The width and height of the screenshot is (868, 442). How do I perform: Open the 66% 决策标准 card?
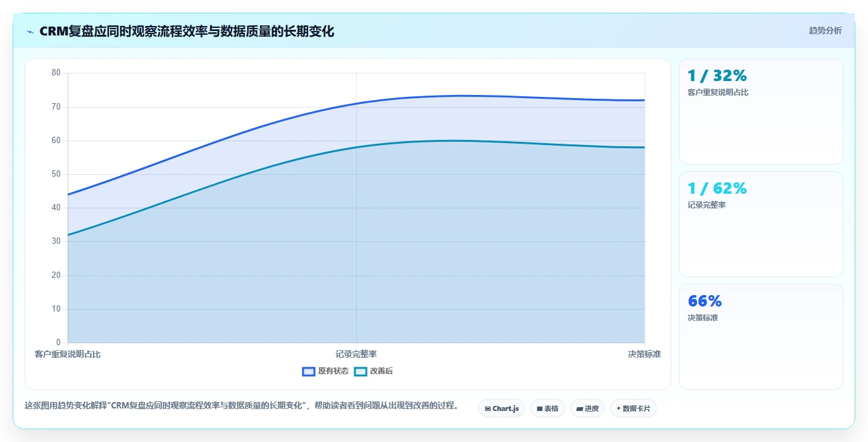(760, 337)
